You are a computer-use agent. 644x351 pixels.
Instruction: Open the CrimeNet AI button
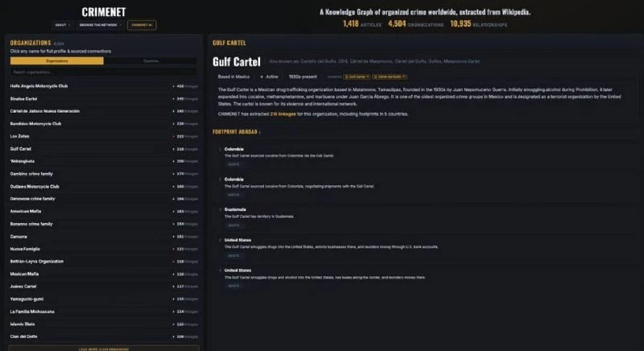pos(142,25)
